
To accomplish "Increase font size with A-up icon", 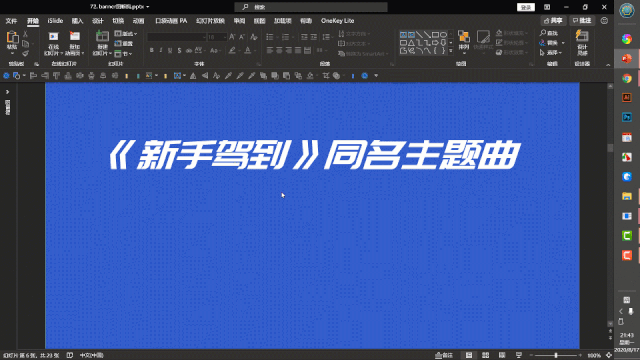I will (232, 37).
